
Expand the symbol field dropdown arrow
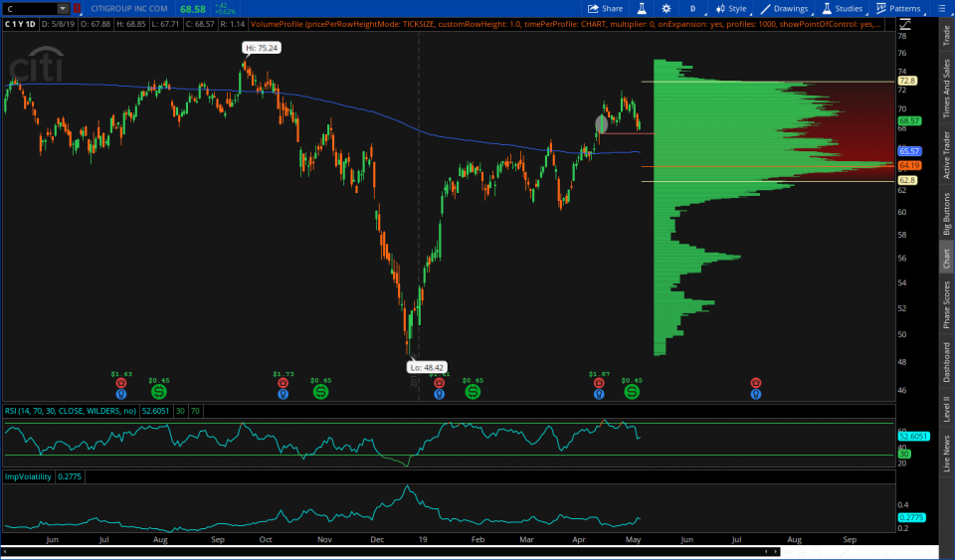point(63,9)
